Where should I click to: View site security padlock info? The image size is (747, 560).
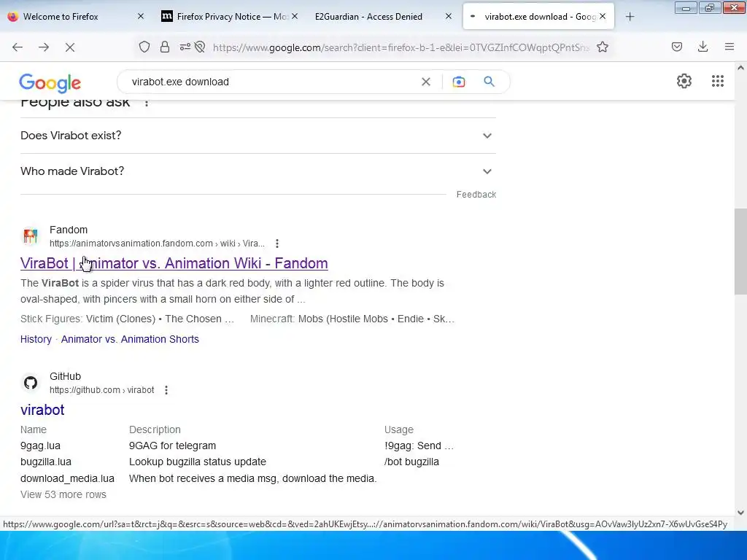pos(165,47)
